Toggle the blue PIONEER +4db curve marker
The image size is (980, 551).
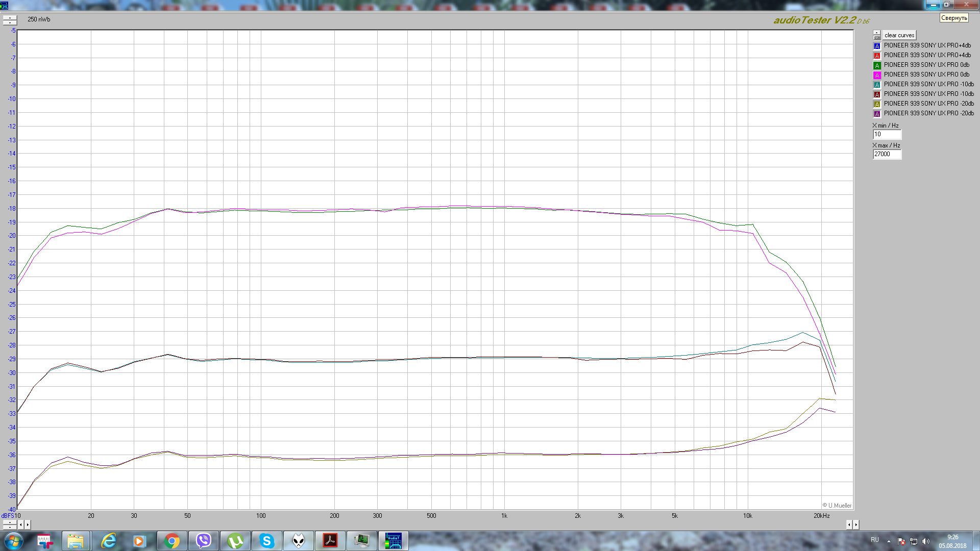(x=877, y=46)
